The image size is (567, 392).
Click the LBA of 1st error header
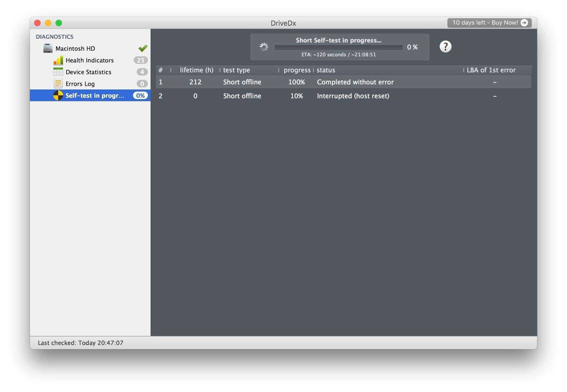[491, 70]
